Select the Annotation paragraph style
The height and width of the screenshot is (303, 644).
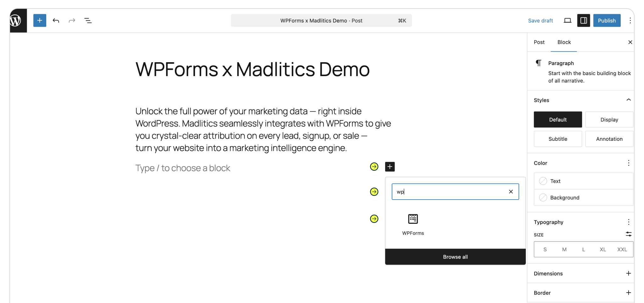[x=609, y=139]
